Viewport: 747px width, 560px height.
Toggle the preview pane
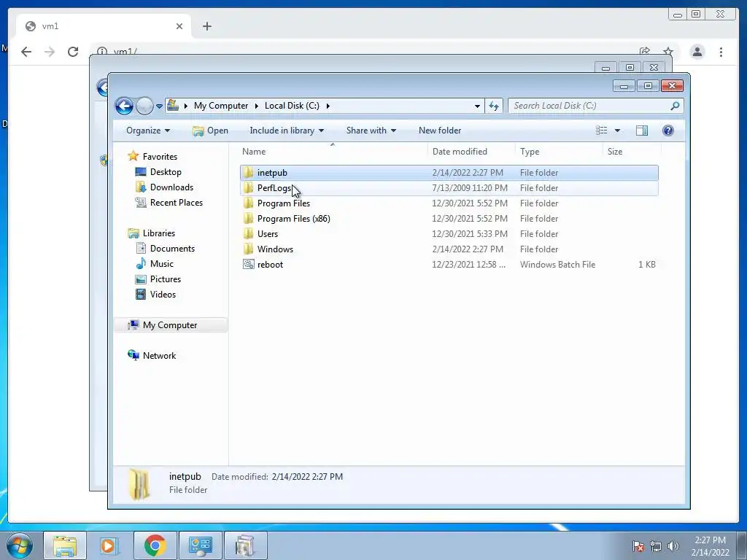point(642,131)
